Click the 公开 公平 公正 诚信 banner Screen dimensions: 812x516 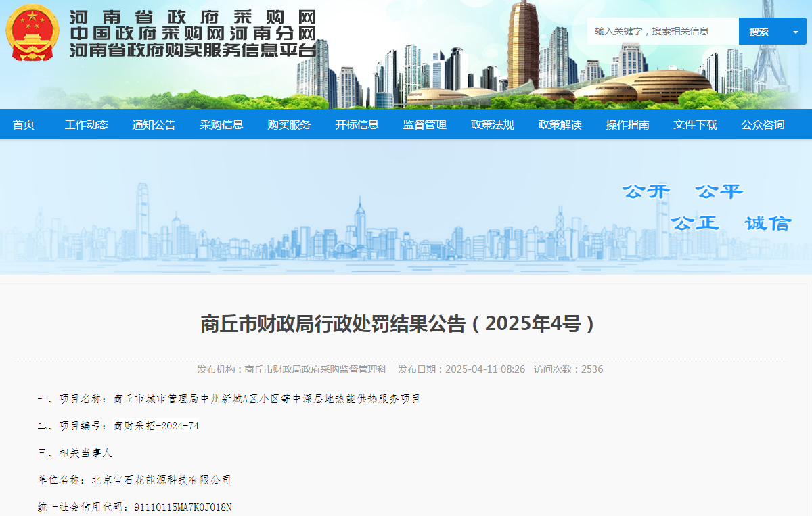tap(706, 207)
